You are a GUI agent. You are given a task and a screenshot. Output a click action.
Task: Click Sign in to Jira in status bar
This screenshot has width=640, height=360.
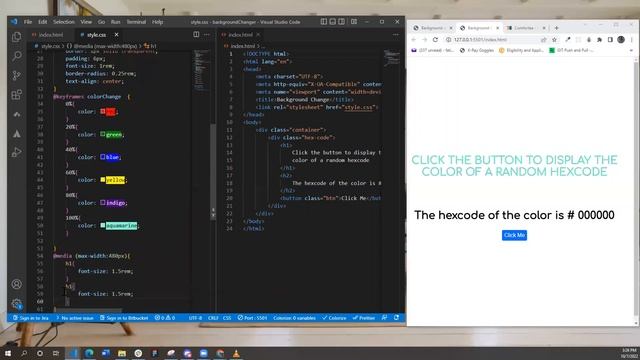click(31, 318)
